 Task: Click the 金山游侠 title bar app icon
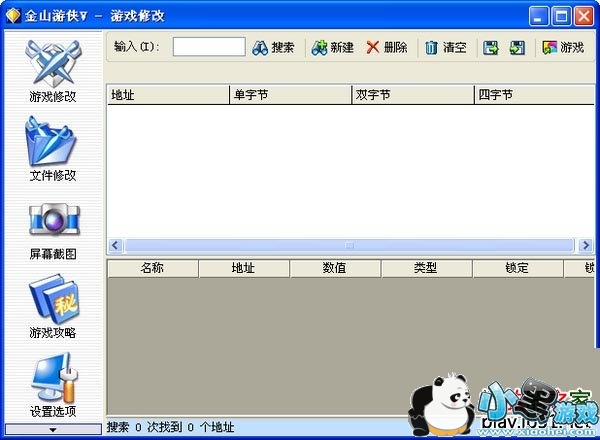pos(13,16)
